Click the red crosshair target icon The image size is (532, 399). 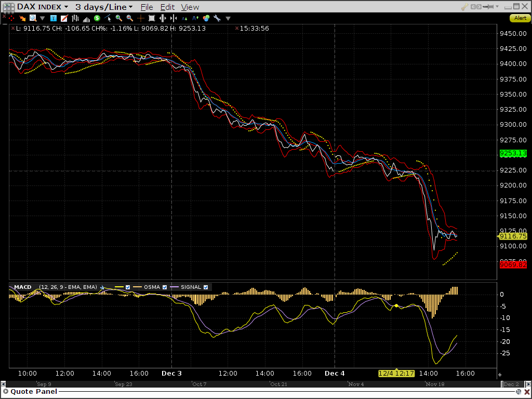[x=11, y=18]
